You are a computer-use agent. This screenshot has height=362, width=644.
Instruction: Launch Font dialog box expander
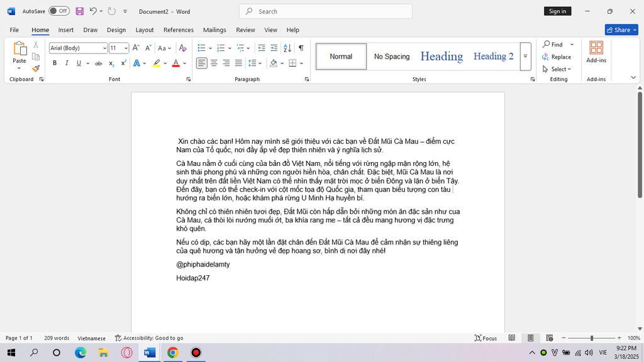point(189,79)
